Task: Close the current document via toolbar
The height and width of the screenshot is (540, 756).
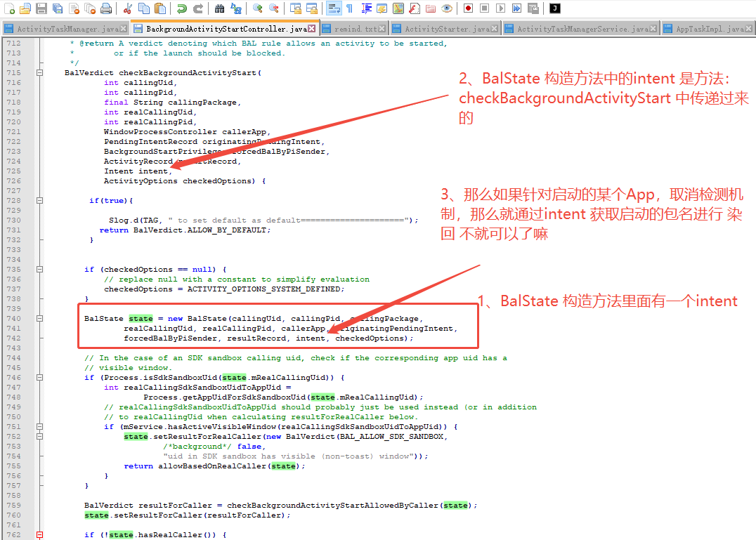Action: [x=74, y=8]
